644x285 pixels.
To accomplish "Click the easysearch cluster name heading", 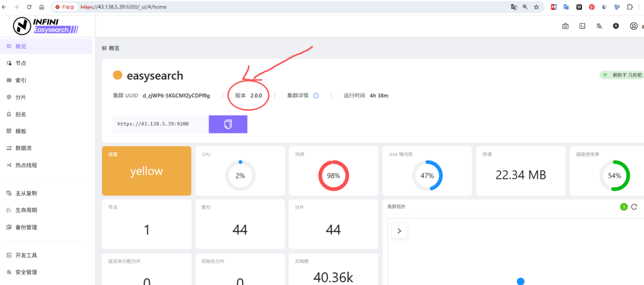I will tap(155, 76).
